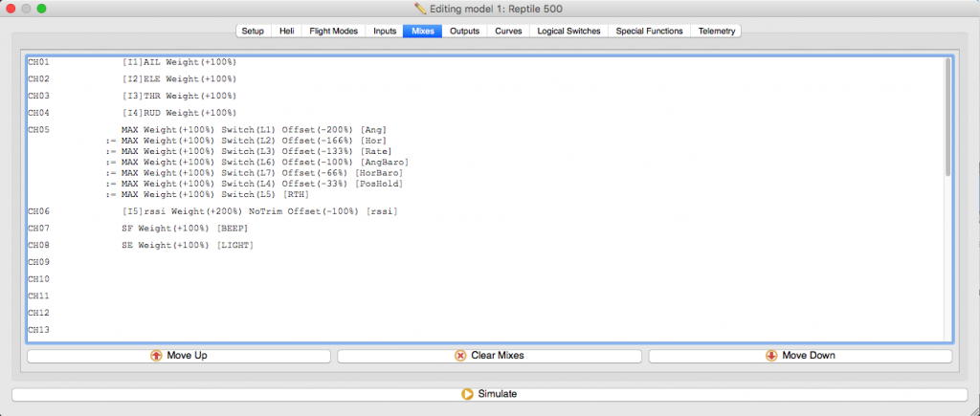Select the CH01 AIL mix line
Image resolution: width=980 pixels, height=416 pixels.
click(180, 62)
